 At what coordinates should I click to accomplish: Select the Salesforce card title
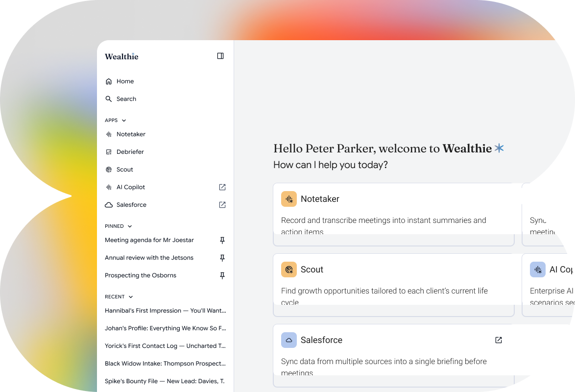point(321,340)
